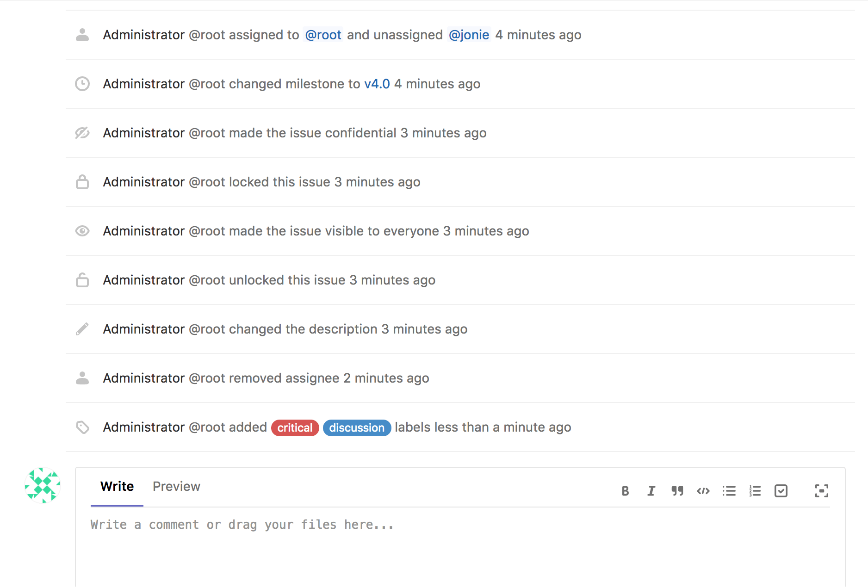Add a numbered list
The image size is (868, 588).
(x=755, y=491)
